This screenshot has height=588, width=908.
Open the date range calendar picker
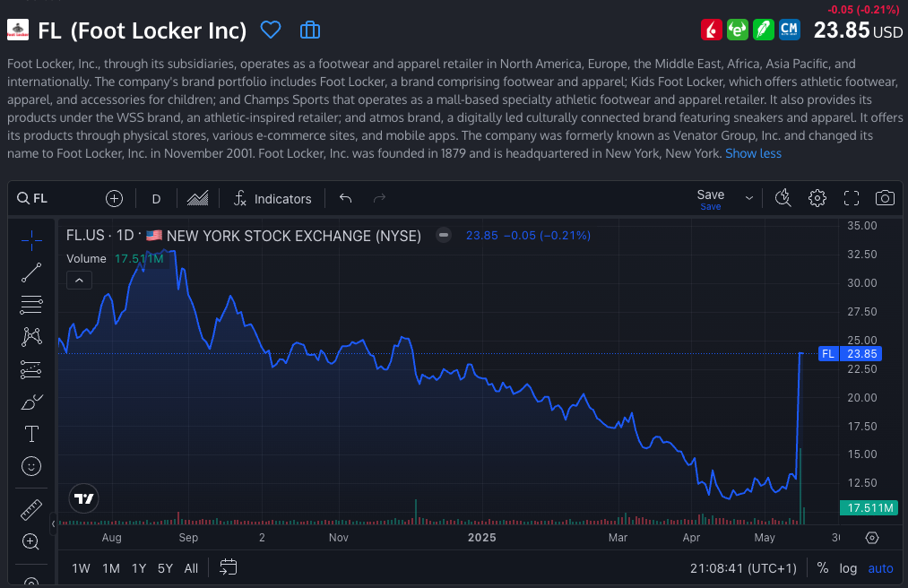tap(229, 567)
